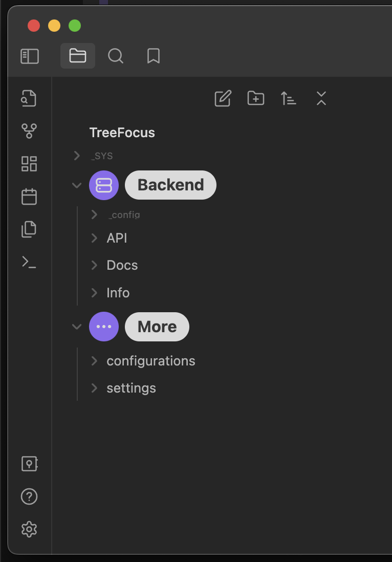Open the Files explorer tab
Viewport: 392px width, 562px height.
point(78,56)
